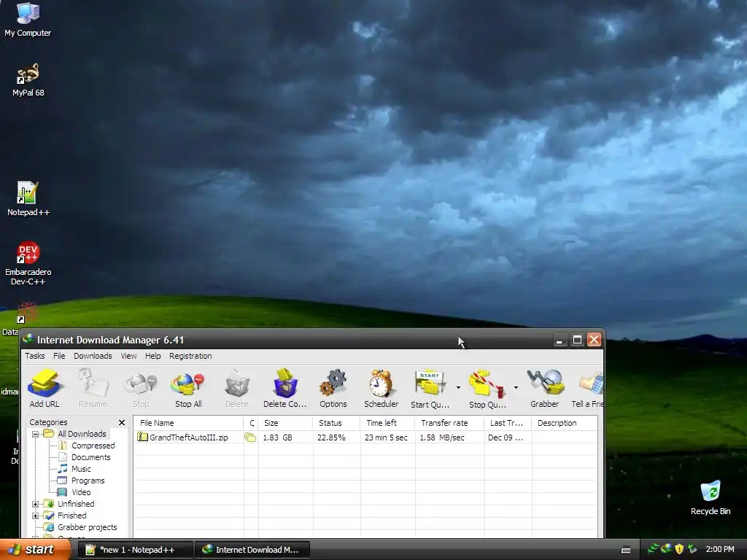Viewport: 747px width, 560px height.
Task: Expand the Unfinished category node
Action: point(35,504)
